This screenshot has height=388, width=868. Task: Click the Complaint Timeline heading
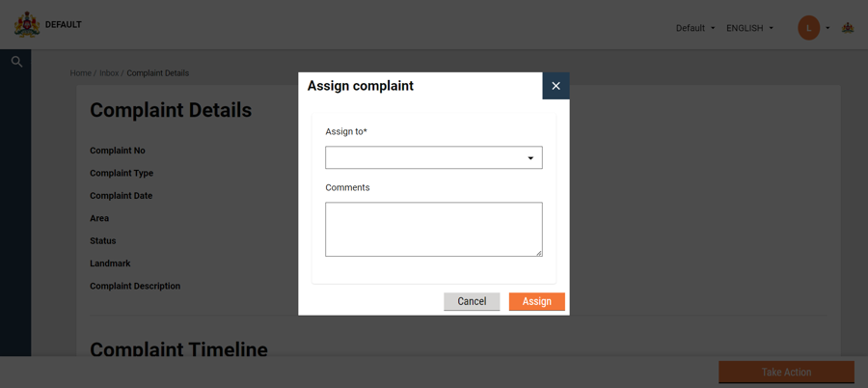click(x=178, y=349)
